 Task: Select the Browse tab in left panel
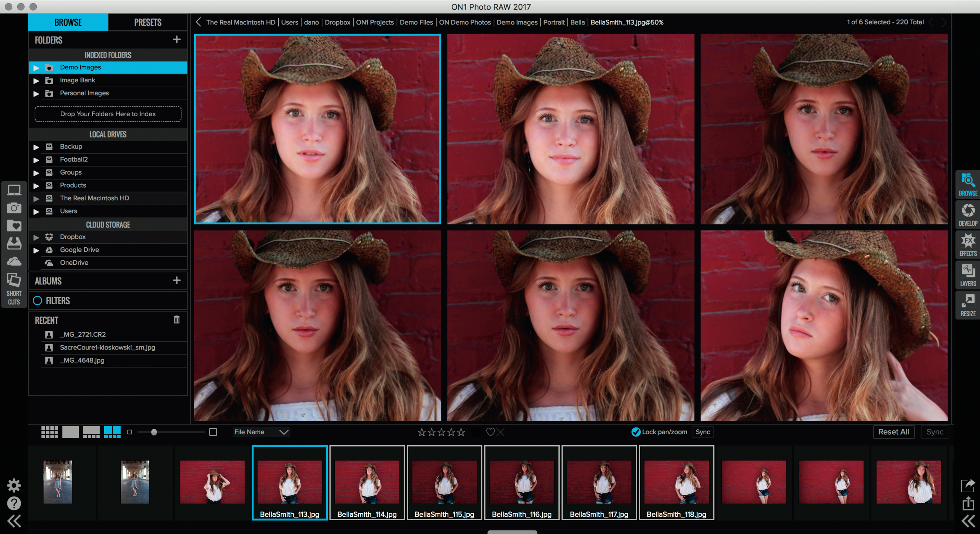pyautogui.click(x=68, y=23)
